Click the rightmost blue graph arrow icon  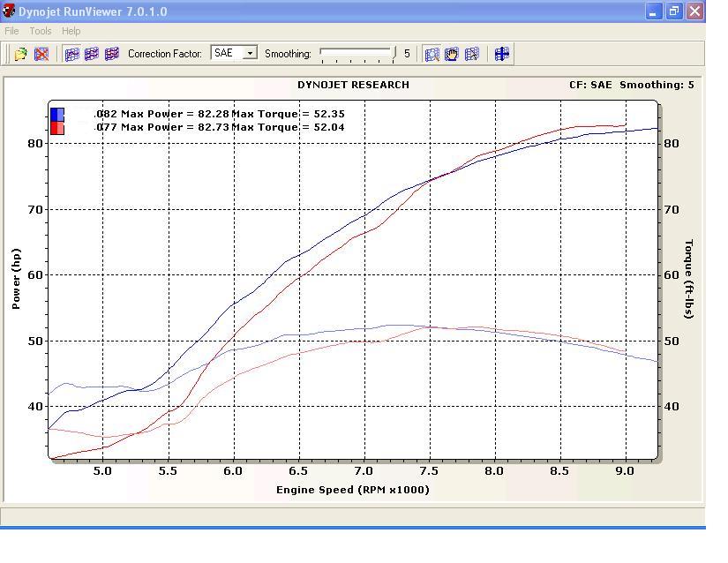(502, 54)
